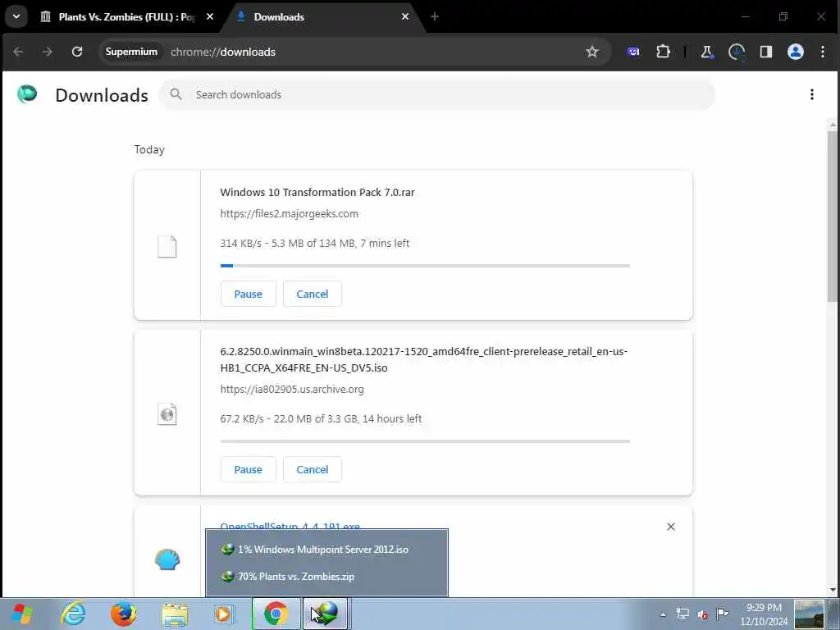Open Windows Explorer from taskbar

175,614
